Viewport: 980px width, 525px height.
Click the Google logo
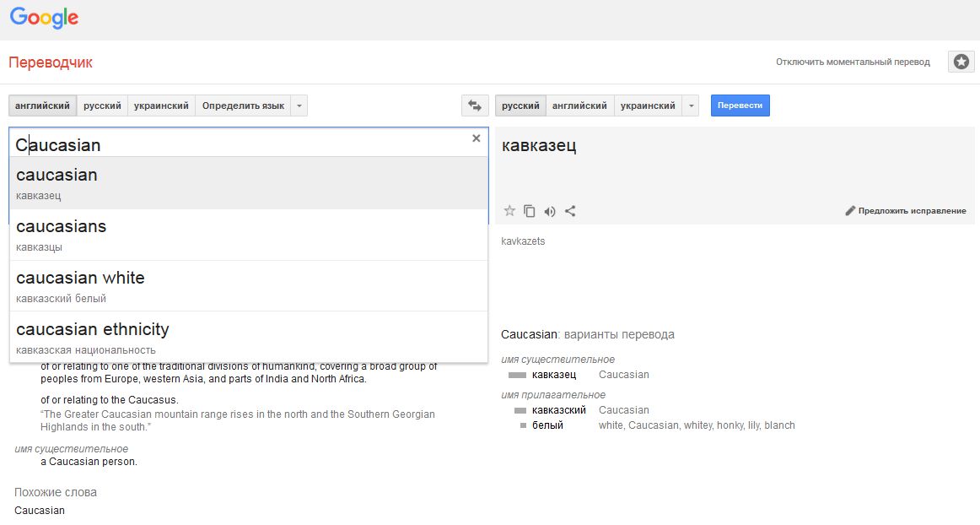(x=44, y=18)
